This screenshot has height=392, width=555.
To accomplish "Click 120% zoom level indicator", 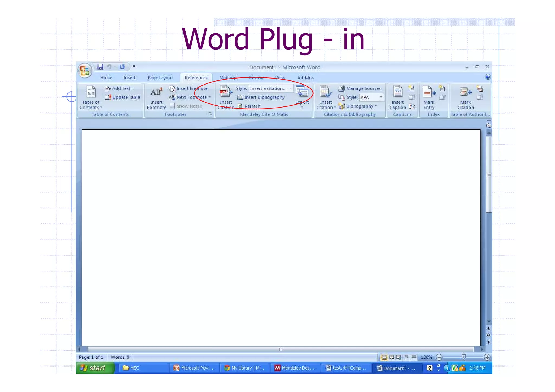I will point(426,357).
